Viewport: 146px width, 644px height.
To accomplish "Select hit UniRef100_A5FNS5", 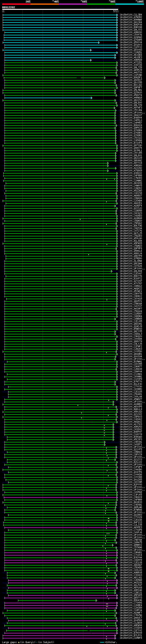I will [131, 243].
